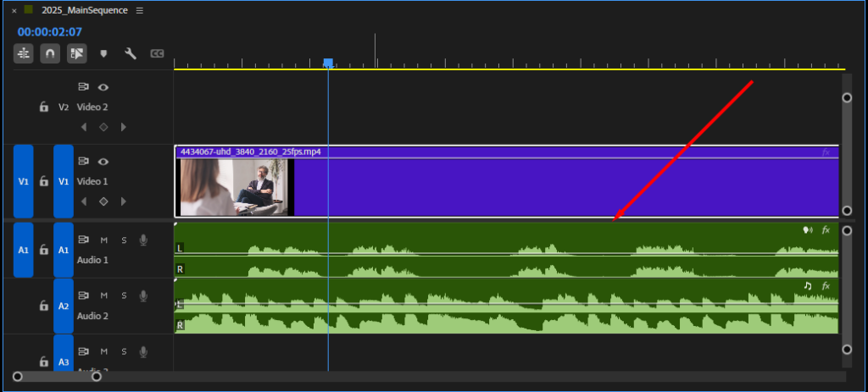
Task: Solo the Audio 1 track
Action: 124,240
